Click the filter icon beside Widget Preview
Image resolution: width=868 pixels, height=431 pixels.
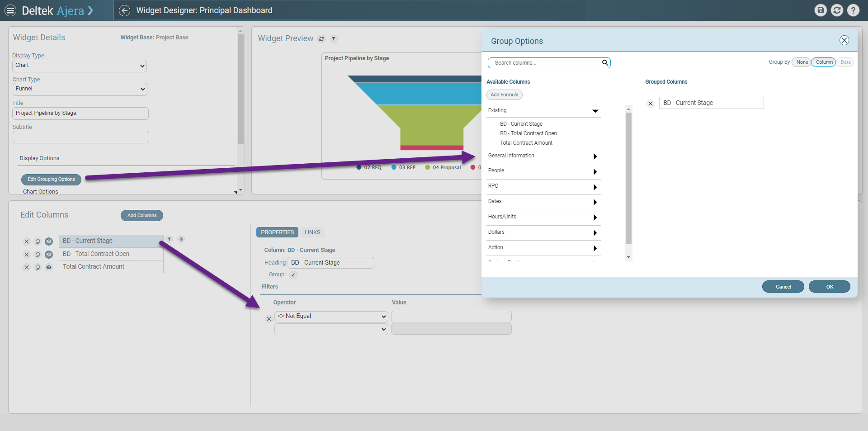334,39
